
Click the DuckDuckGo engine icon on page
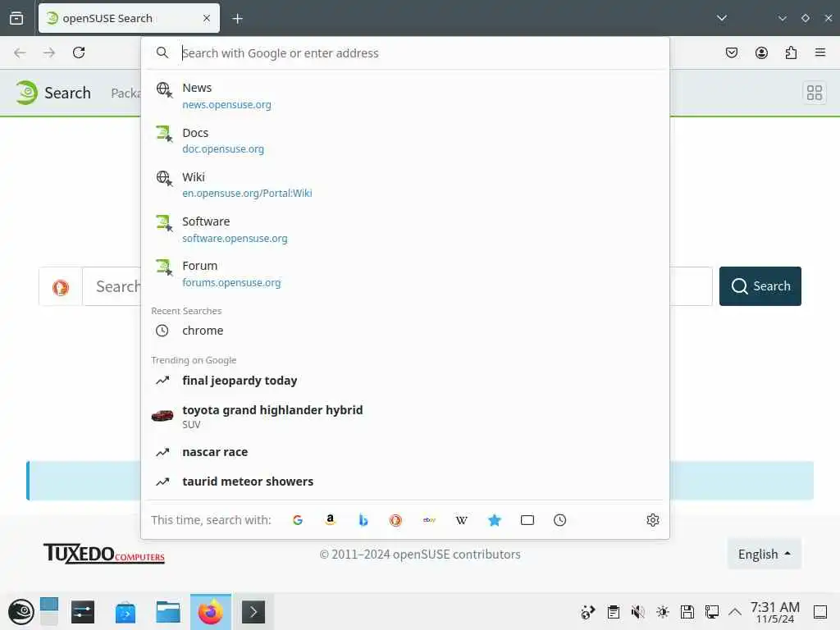click(61, 286)
